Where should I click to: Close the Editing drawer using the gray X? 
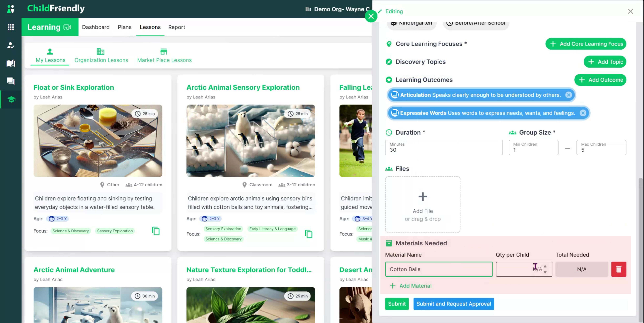[630, 11]
